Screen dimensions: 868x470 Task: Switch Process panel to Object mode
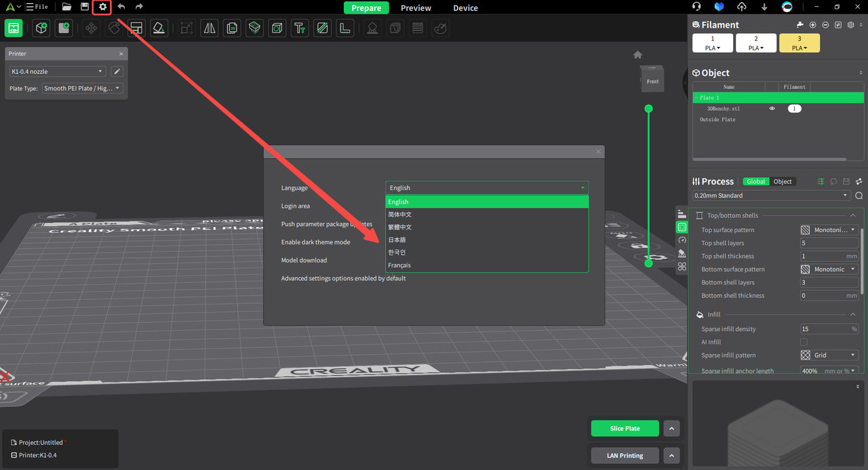[x=783, y=182]
